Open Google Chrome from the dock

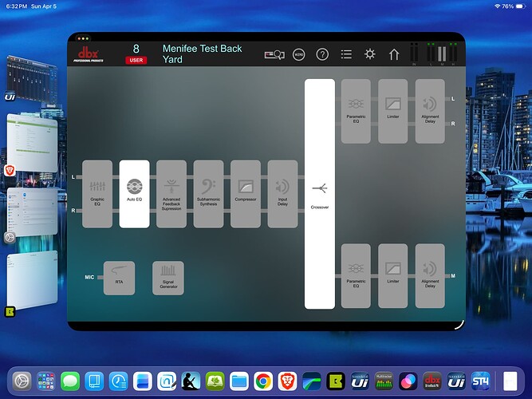coord(262,380)
